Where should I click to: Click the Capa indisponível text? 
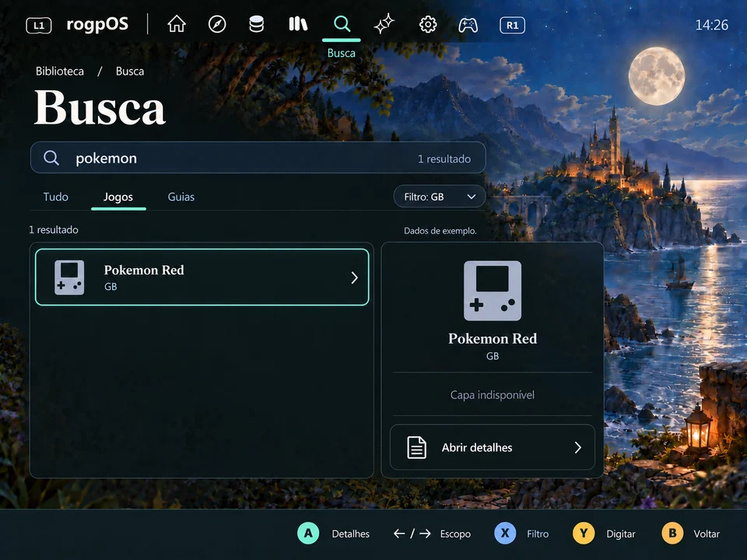pos(492,395)
